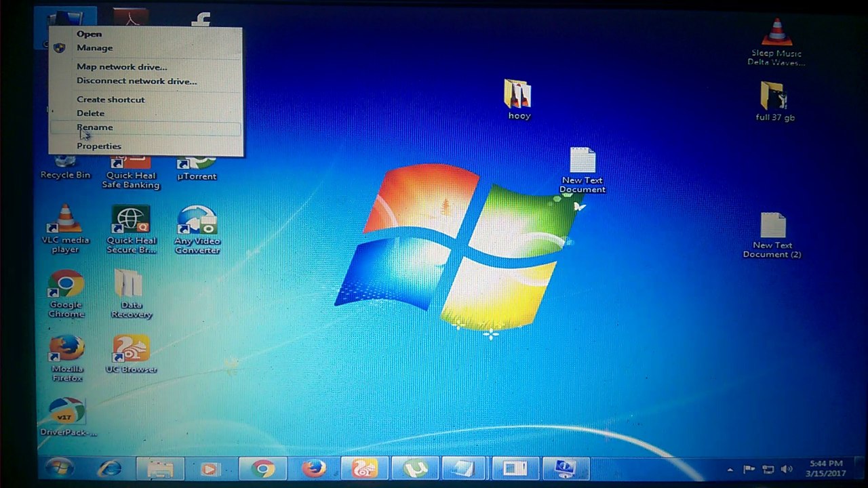
Task: Launch Google Chrome from the taskbar
Action: point(262,468)
